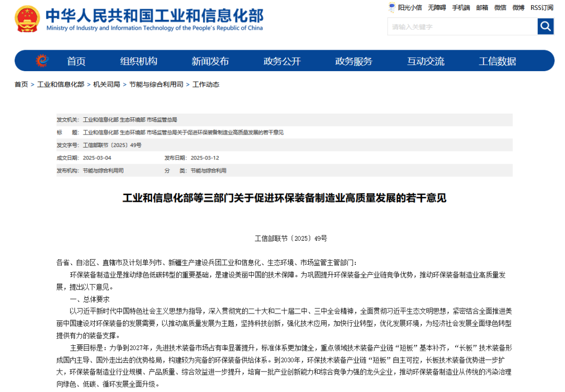The image size is (565, 392).
Task: Click the 标题 row text in metadata
Action: 183,132
